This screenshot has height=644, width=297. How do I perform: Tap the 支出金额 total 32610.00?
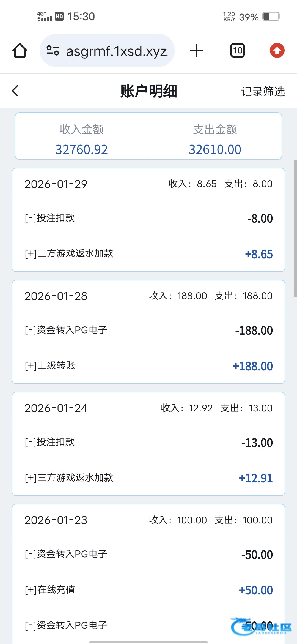tap(215, 149)
